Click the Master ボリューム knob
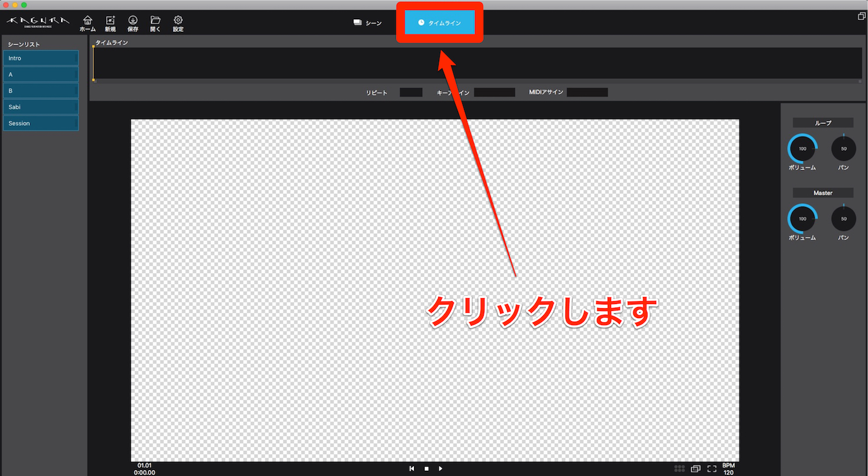This screenshot has height=476, width=868. coord(802,218)
